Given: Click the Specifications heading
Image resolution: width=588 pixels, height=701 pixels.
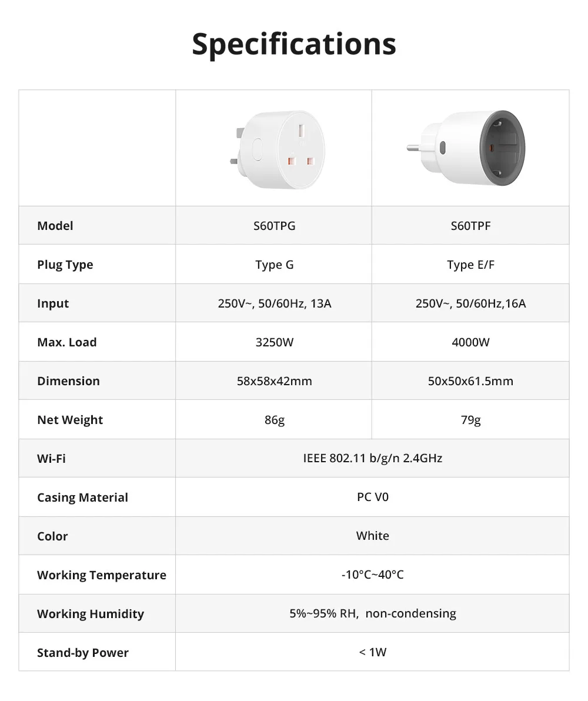Looking at the screenshot, I should [x=294, y=44].
